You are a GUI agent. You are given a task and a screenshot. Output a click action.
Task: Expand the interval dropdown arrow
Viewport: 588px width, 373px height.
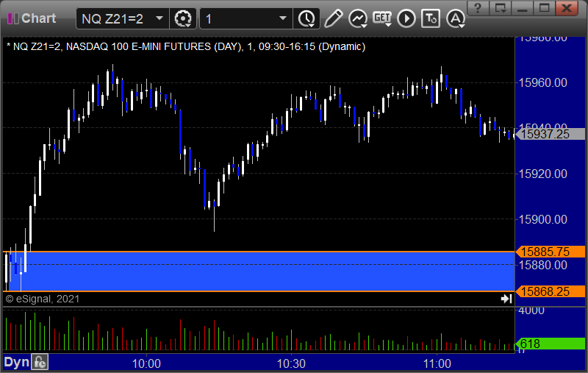(283, 18)
